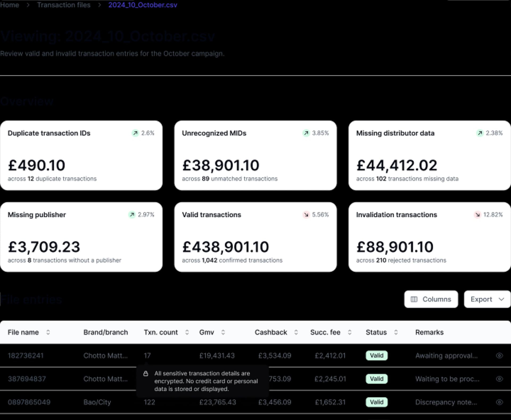
Task: Open the Export dropdown
Action: click(487, 299)
